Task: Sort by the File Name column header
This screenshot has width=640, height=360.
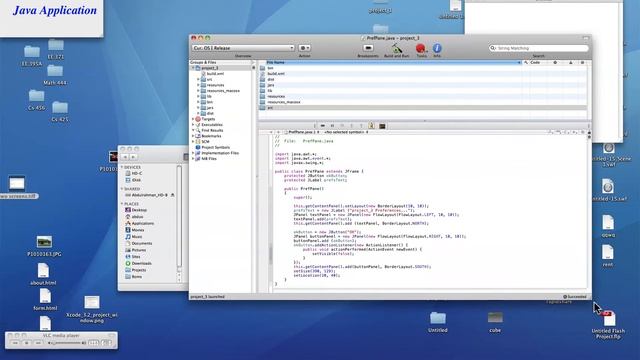Action: (x=393, y=62)
